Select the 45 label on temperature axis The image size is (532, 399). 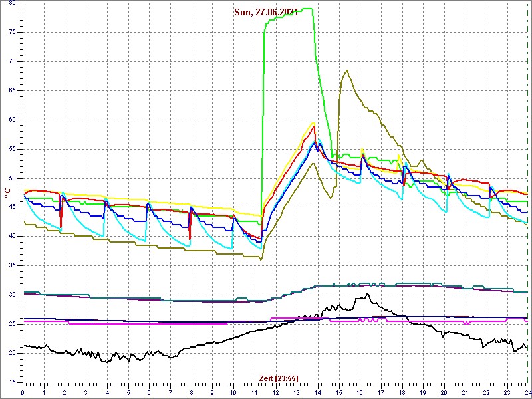point(12,207)
